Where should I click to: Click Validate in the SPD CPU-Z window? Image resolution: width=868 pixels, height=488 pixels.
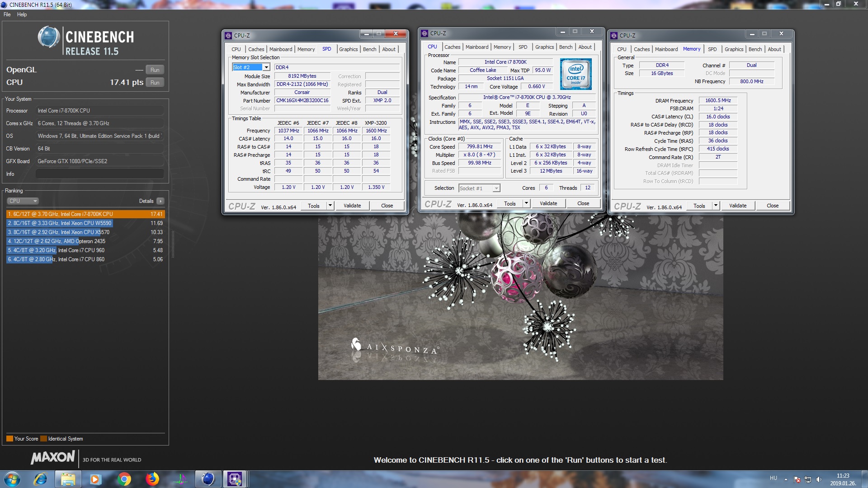pyautogui.click(x=352, y=206)
